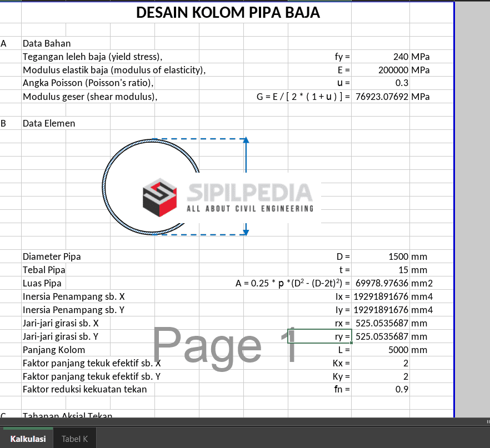
Task: Select the Ix inertia value cell
Action: coord(381,296)
